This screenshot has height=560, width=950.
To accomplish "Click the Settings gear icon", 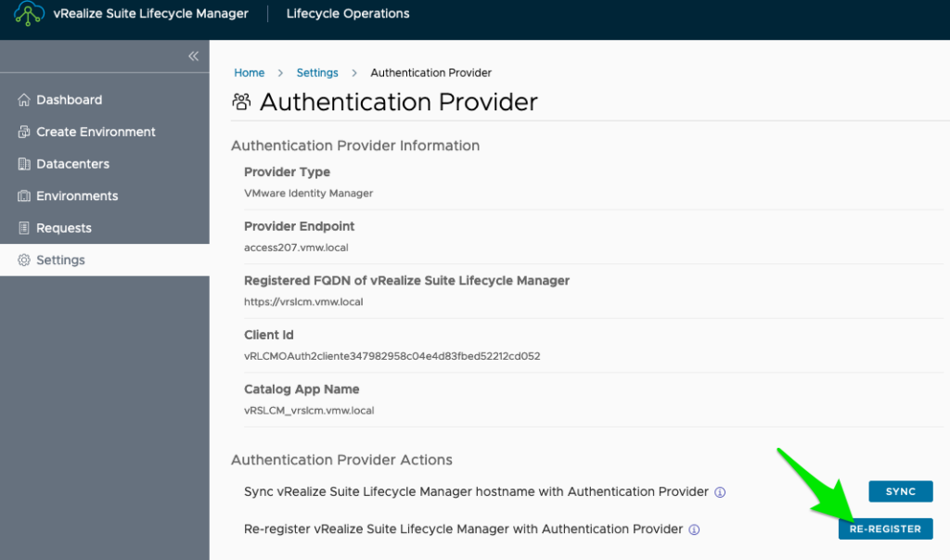I will coord(23,261).
